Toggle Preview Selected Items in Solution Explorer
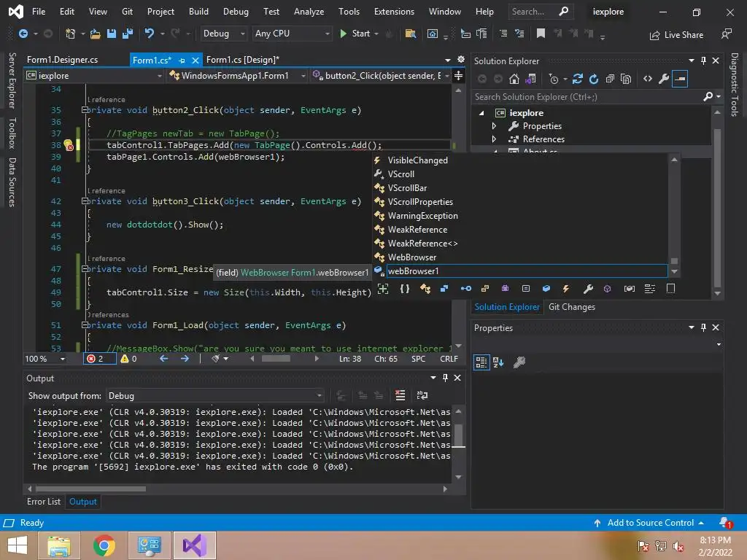This screenshot has height=560, width=747. (680, 79)
